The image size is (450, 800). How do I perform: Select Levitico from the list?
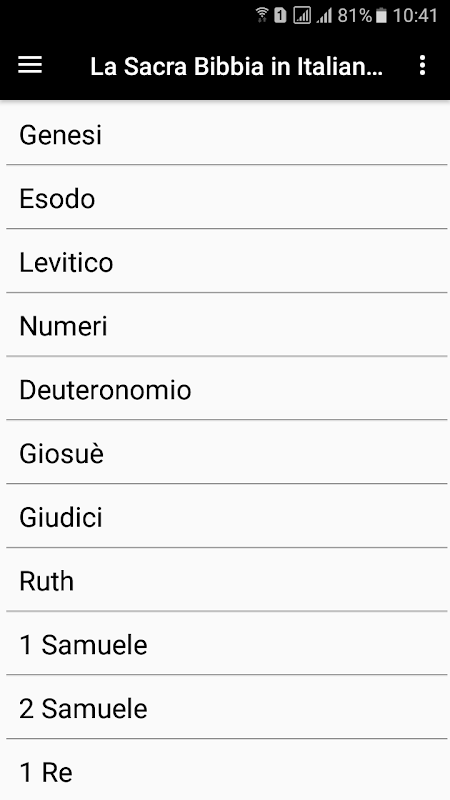pyautogui.click(x=227, y=261)
